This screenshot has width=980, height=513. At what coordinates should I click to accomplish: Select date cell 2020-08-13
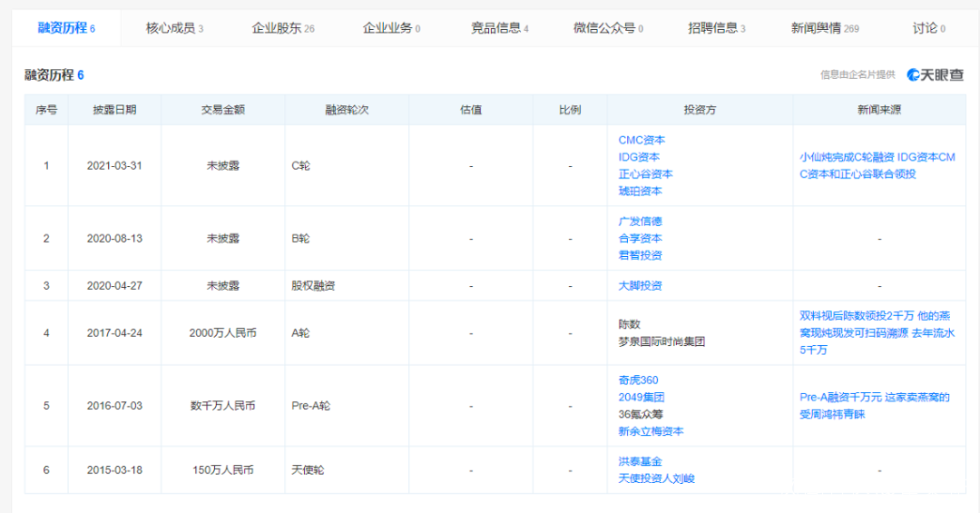[x=114, y=239]
